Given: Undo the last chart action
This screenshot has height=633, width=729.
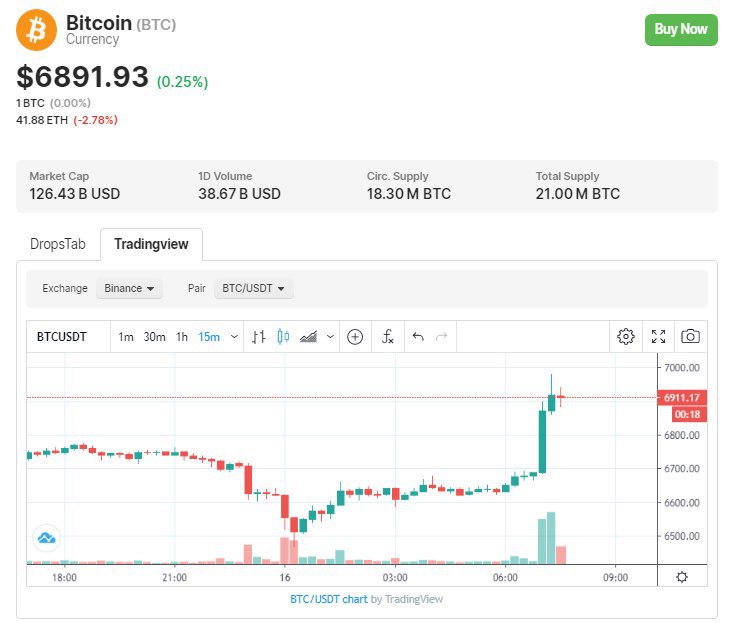Looking at the screenshot, I should coord(418,336).
